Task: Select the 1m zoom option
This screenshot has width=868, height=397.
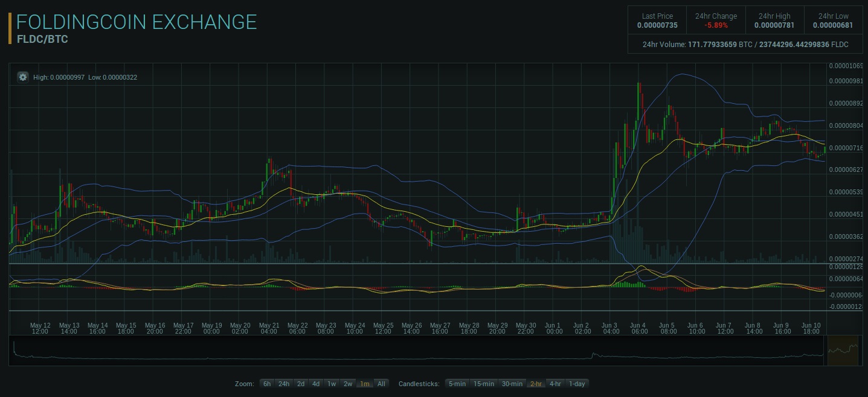Action: 365,384
